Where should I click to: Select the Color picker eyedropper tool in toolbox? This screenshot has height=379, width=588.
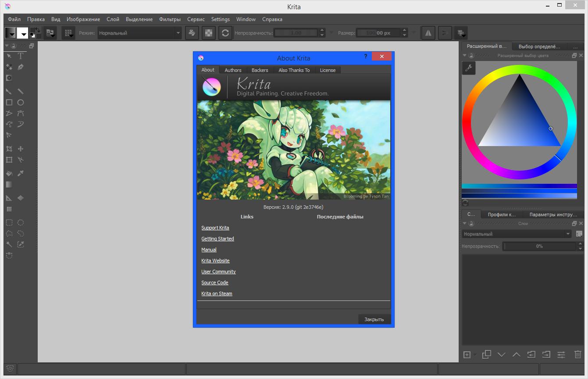coord(20,173)
